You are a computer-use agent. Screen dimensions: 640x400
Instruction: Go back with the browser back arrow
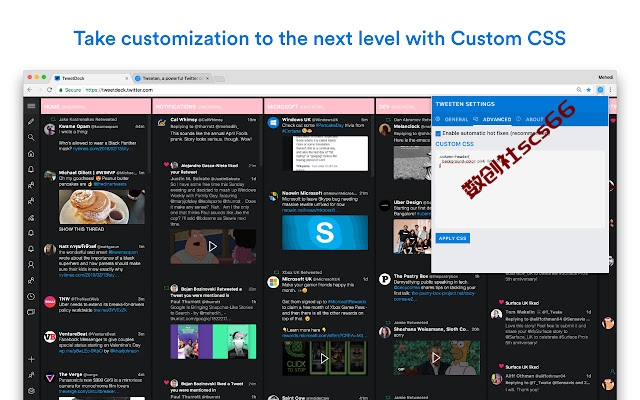tap(29, 90)
